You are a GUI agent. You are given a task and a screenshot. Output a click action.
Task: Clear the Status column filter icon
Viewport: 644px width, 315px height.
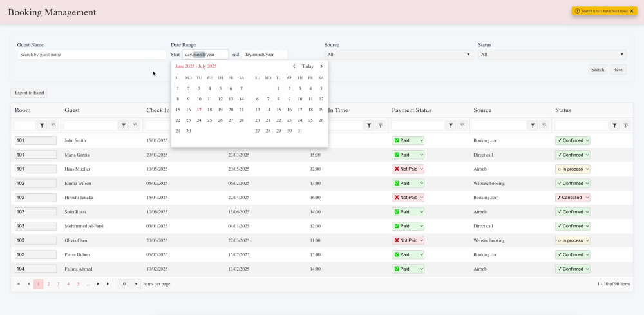625,126
